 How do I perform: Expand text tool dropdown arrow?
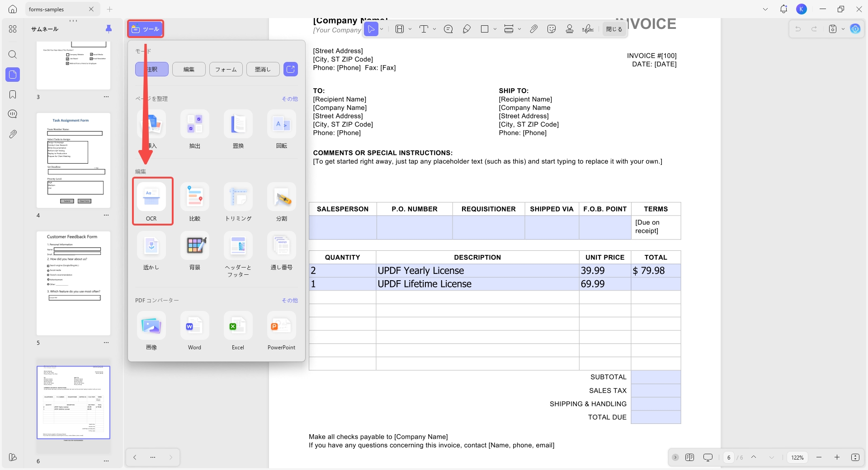(x=434, y=29)
